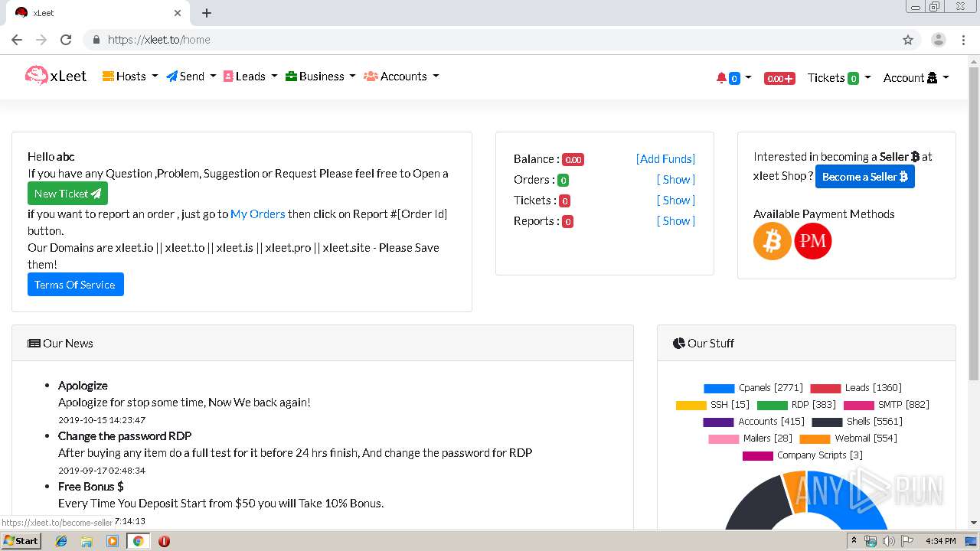Toggle Mailers legend swatch in chart
The height and width of the screenshot is (551, 980).
724,439
